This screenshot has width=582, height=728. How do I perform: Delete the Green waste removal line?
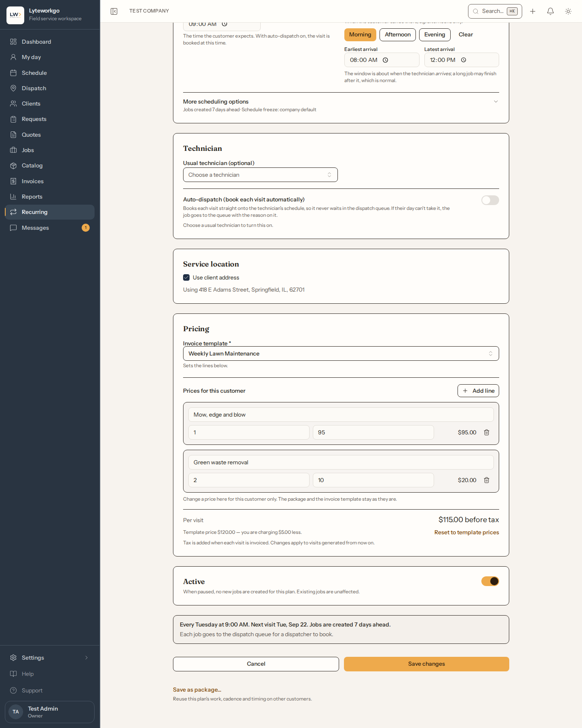(487, 480)
